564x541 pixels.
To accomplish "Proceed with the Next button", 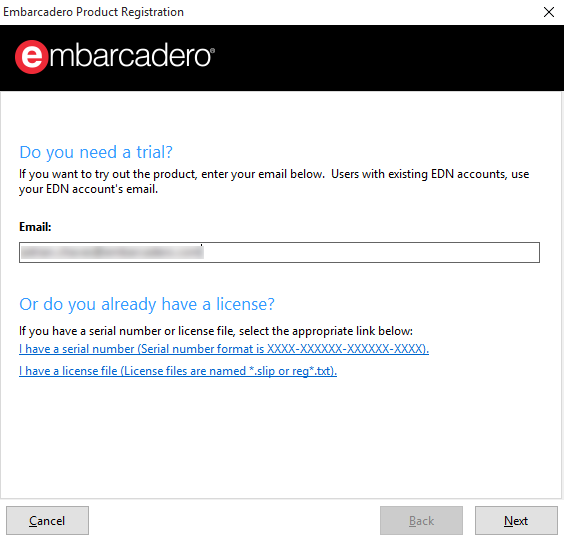I will pos(516,520).
